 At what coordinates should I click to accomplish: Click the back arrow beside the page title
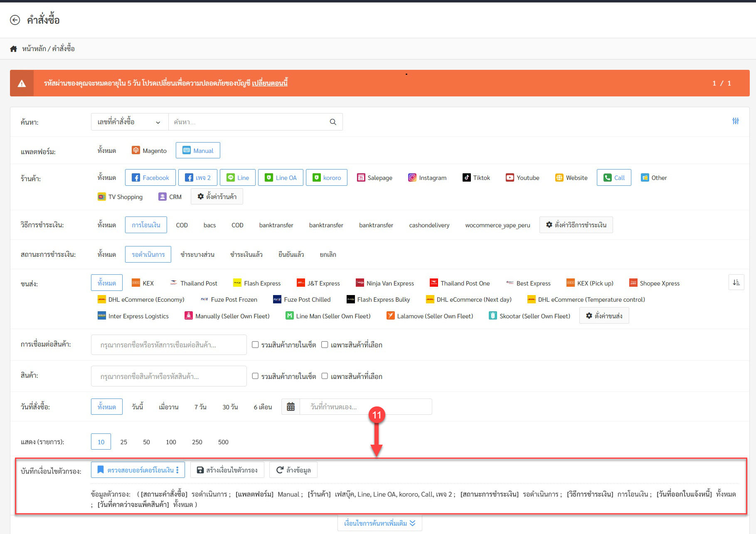click(15, 20)
